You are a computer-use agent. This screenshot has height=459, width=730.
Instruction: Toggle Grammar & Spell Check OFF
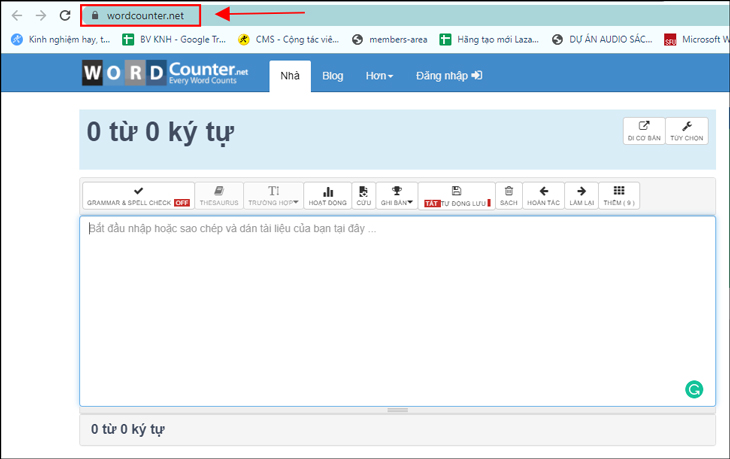138,196
